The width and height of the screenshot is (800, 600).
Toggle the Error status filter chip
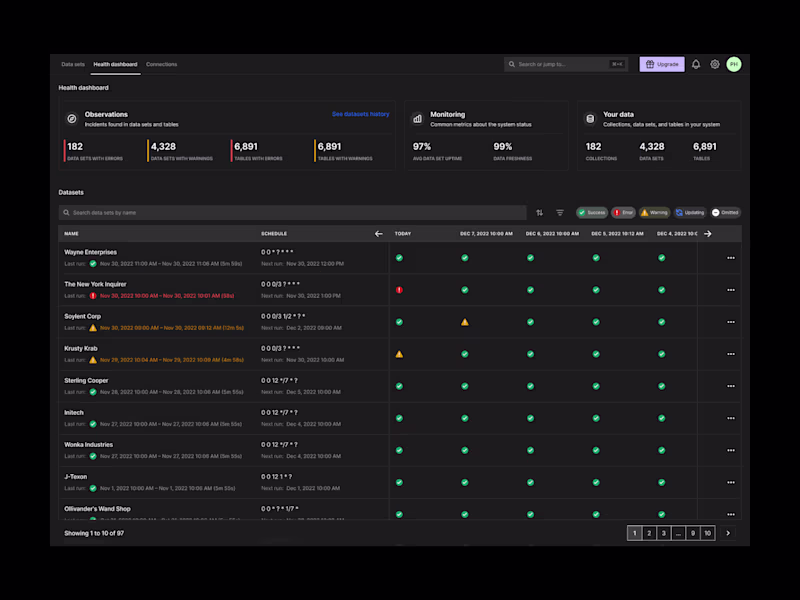pos(623,213)
